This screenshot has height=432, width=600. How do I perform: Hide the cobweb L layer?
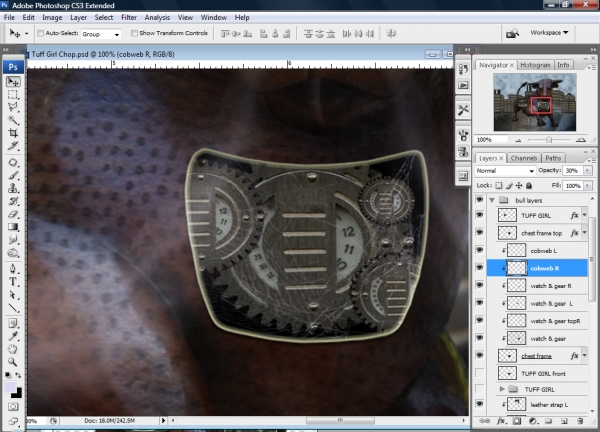(479, 250)
